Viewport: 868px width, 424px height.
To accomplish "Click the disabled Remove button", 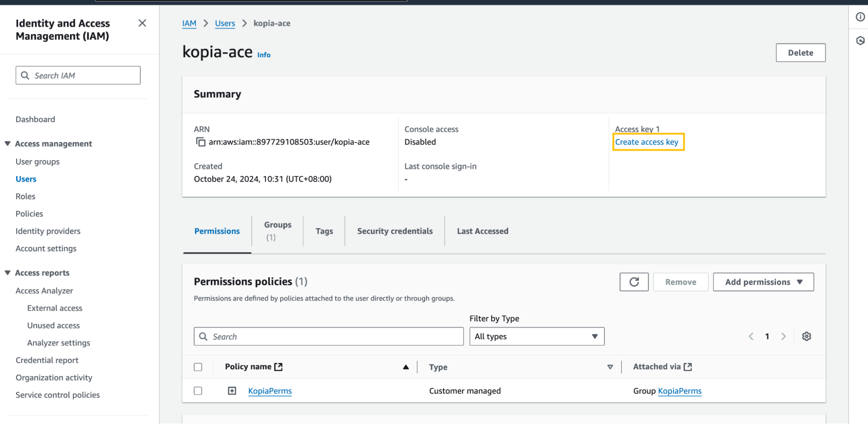I will [x=680, y=282].
